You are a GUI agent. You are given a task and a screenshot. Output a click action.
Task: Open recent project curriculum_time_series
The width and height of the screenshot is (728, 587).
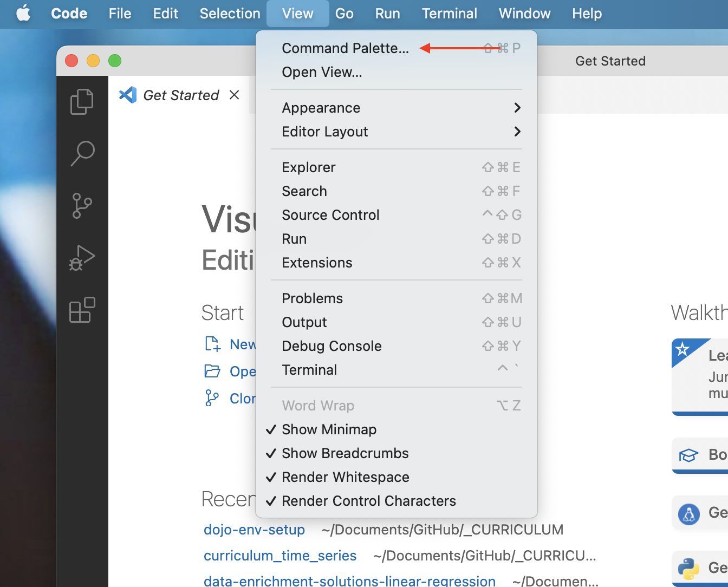280,556
